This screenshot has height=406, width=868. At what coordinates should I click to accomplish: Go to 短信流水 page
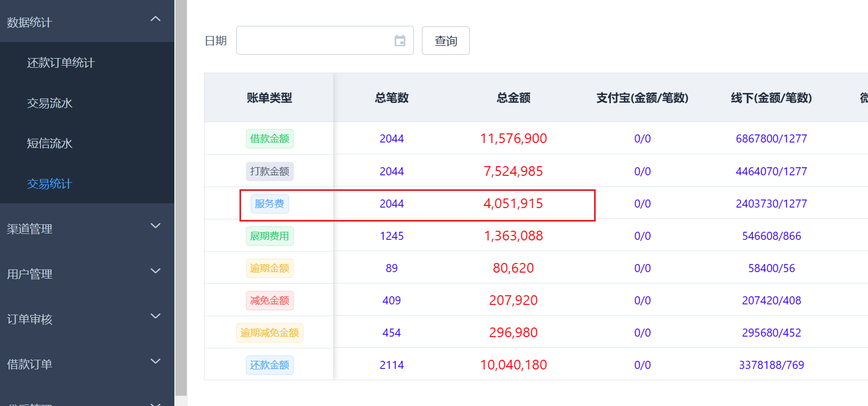tap(50, 144)
